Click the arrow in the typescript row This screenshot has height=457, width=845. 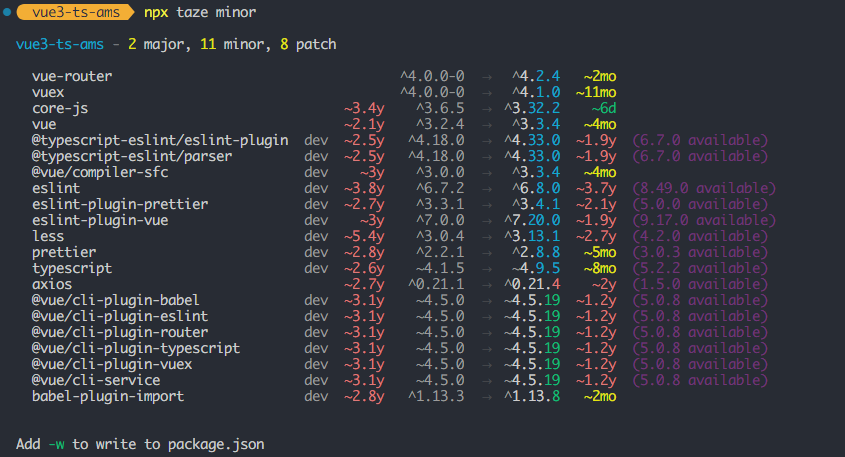pos(487,269)
